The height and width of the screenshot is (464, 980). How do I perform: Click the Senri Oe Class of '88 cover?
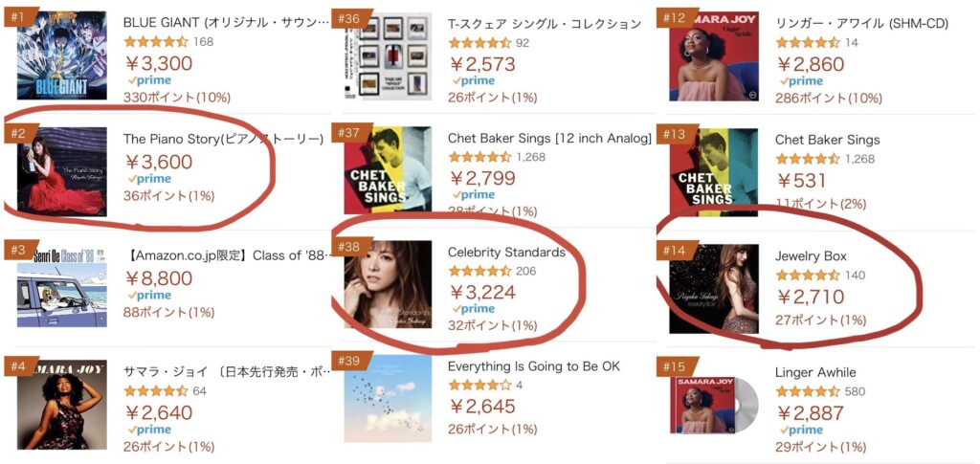coord(61,284)
